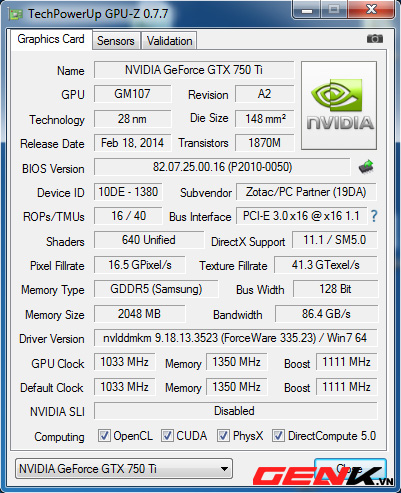The height and width of the screenshot is (493, 401).
Task: Toggle the OpenCL checkbox
Action: click(104, 435)
